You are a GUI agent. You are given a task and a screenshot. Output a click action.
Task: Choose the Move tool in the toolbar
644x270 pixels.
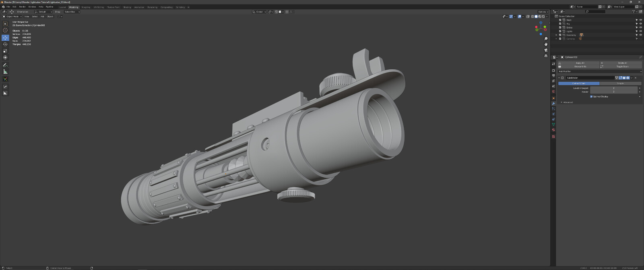point(5,37)
